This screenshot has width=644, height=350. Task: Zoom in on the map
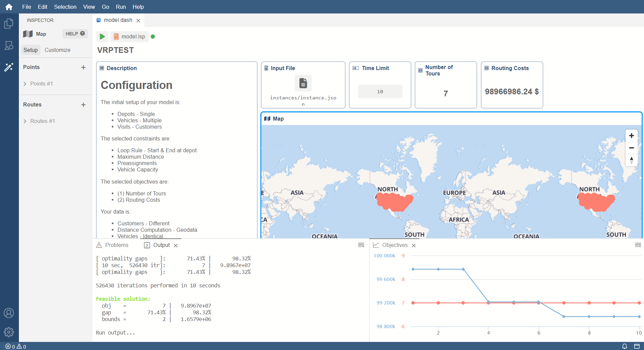click(632, 136)
